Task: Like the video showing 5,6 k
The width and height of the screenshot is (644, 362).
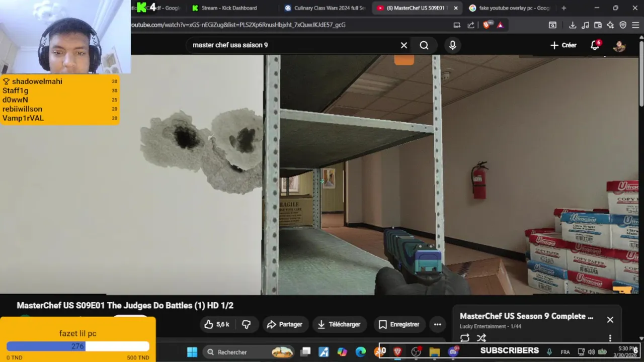Action: pyautogui.click(x=217, y=324)
